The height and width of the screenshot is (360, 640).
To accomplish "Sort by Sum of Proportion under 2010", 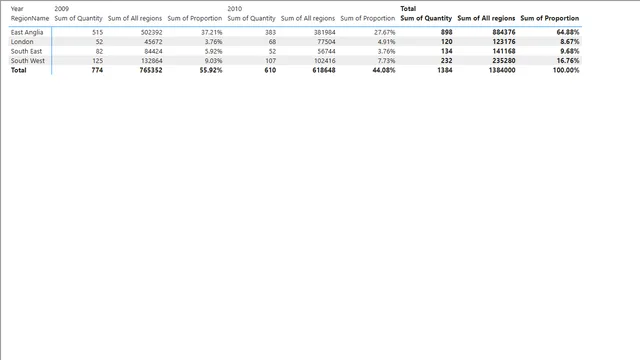I will [368, 18].
